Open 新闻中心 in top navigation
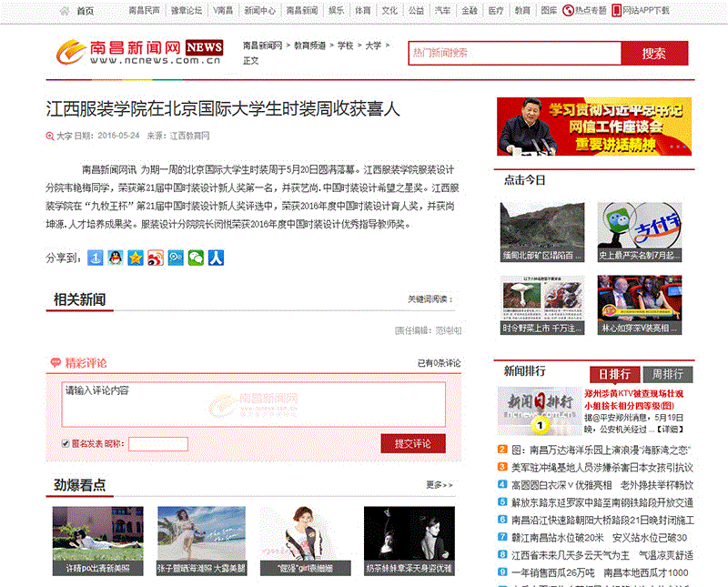This screenshot has width=728, height=587. point(259,11)
